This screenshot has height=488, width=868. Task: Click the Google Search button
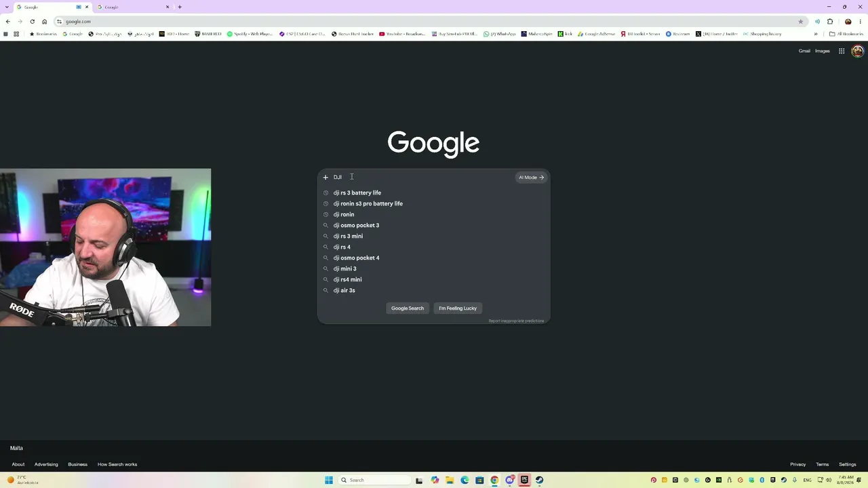pyautogui.click(x=408, y=308)
